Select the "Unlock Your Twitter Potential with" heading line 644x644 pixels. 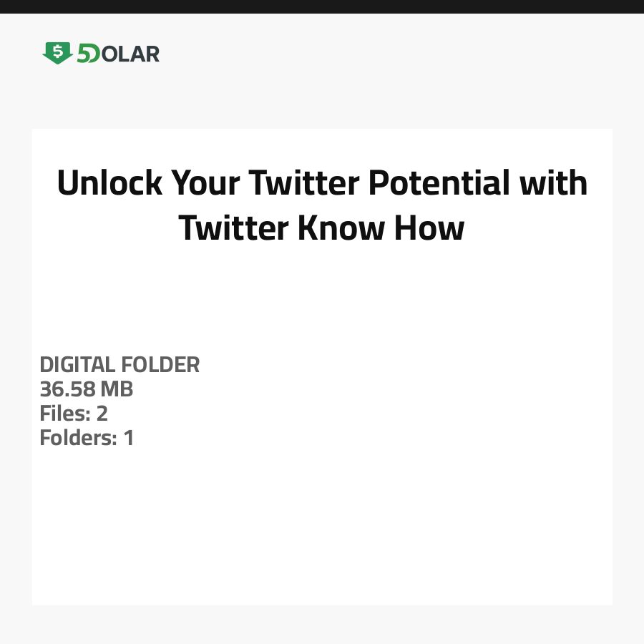pos(322,183)
